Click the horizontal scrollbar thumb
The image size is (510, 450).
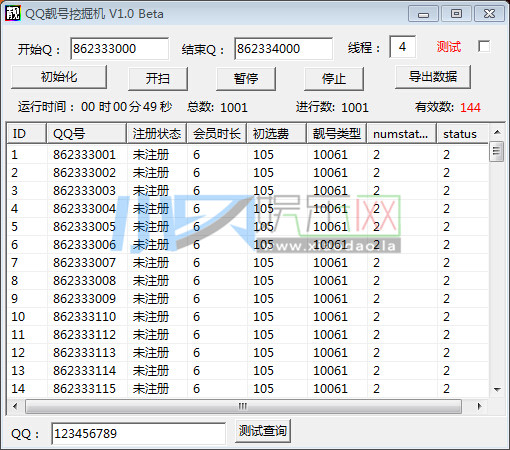click(244, 406)
